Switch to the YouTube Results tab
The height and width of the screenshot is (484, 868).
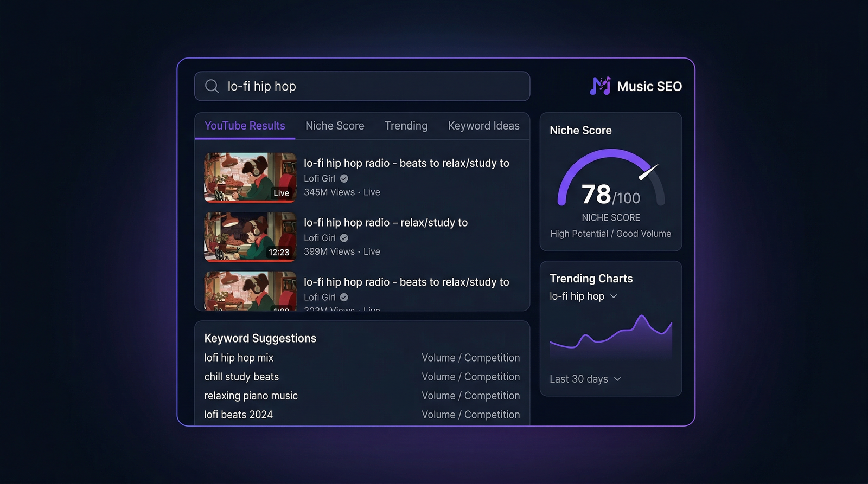click(x=245, y=126)
